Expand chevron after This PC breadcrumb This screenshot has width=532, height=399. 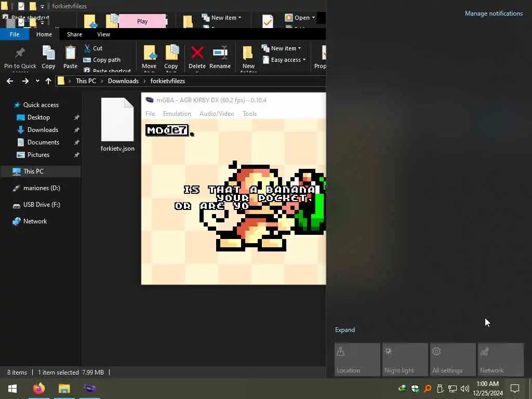(102, 81)
